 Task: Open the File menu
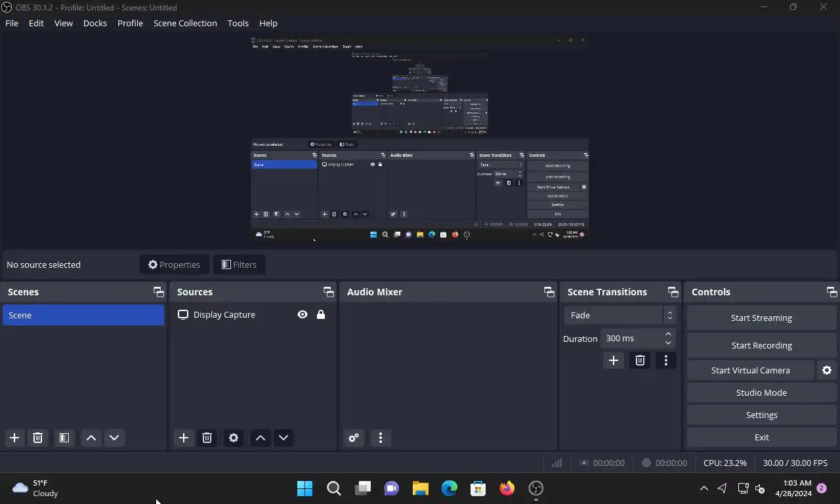pos(12,23)
